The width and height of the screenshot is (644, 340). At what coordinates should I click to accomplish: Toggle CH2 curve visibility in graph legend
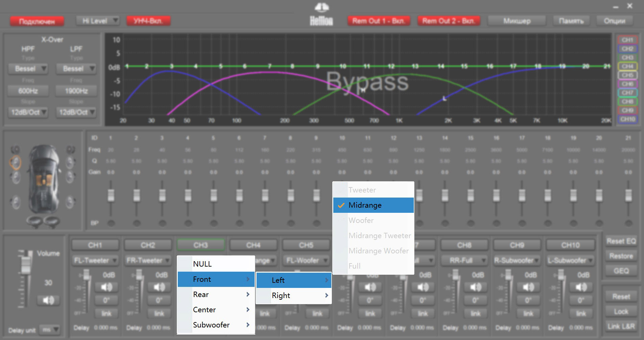pos(627,49)
